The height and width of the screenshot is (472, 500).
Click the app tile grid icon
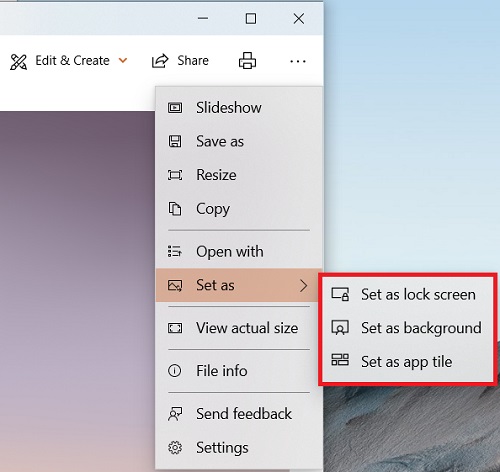click(x=340, y=360)
